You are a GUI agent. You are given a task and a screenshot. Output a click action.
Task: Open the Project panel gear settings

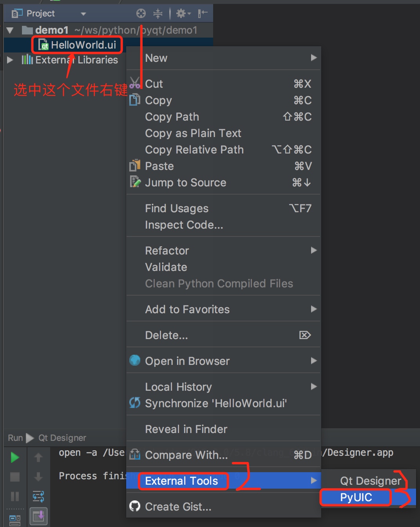point(182,14)
